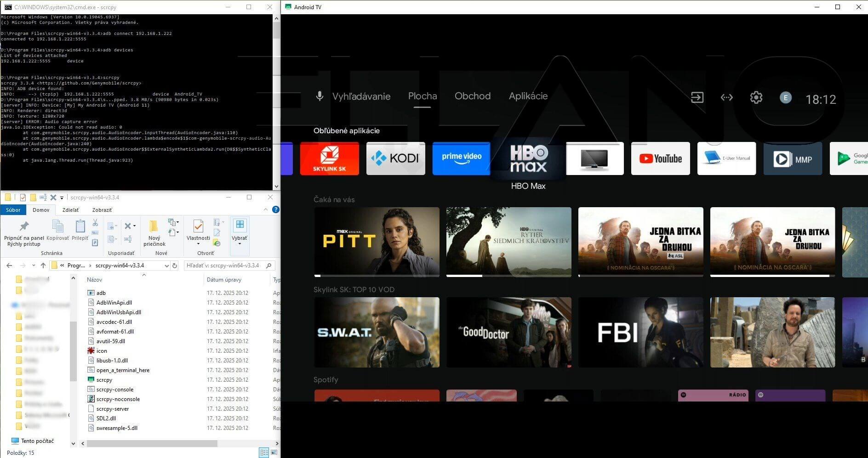Open the address bar history dropdown

click(166, 266)
